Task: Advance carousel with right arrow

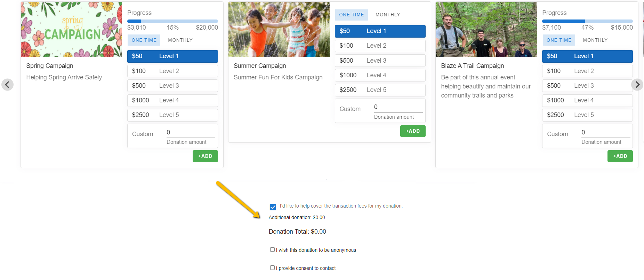Action: coord(637,85)
